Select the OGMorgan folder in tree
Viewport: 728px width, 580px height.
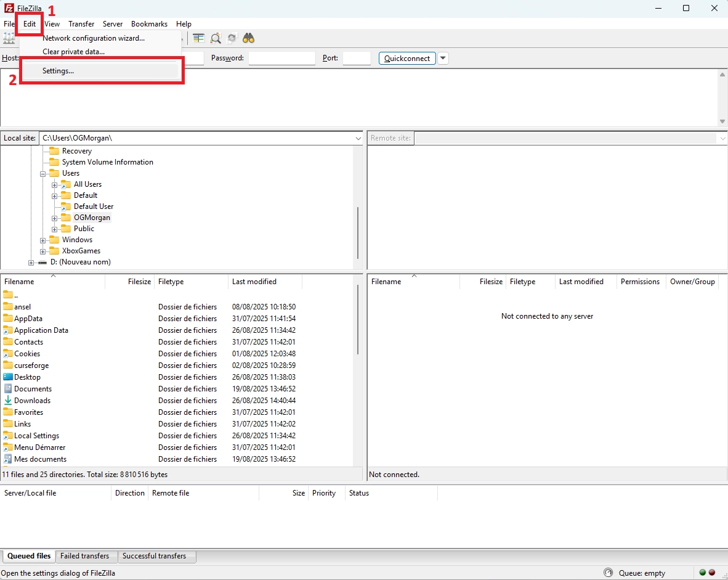92,218
